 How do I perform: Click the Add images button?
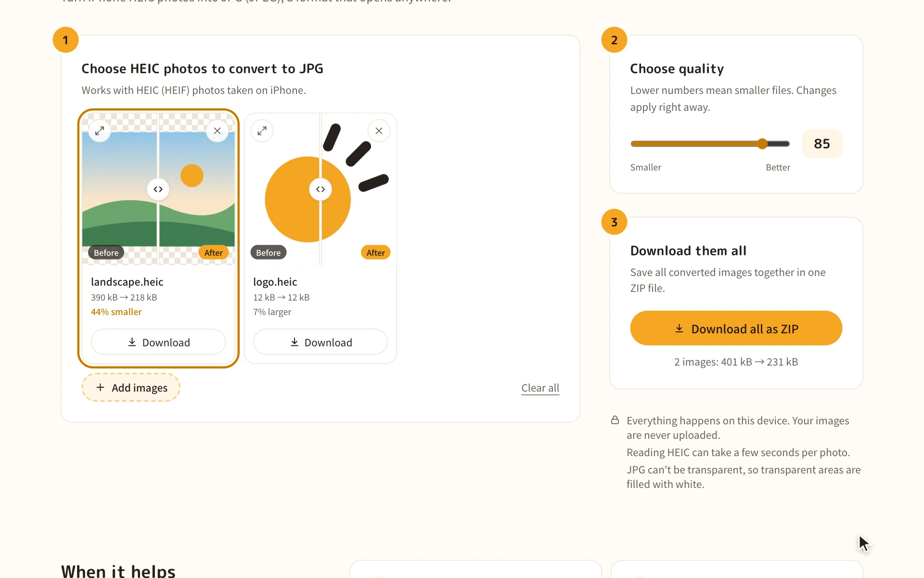pyautogui.click(x=131, y=388)
